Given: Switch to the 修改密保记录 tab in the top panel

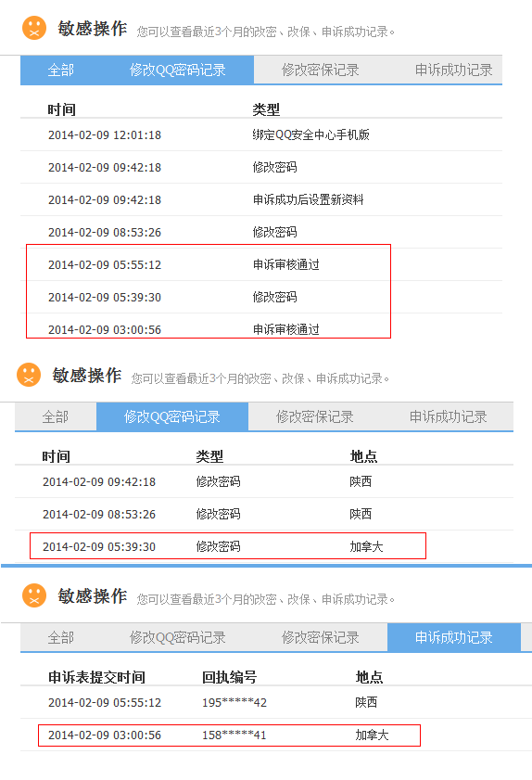Looking at the screenshot, I should (320, 70).
